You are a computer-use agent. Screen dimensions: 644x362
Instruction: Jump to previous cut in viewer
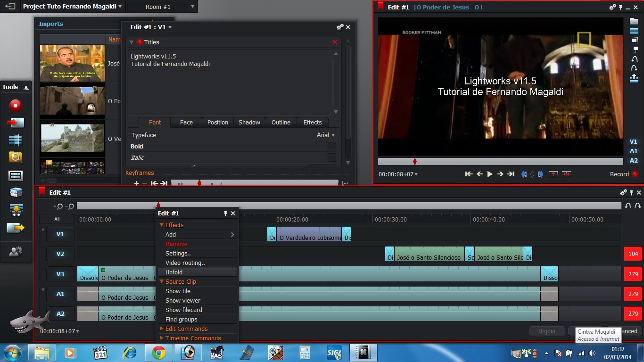(x=469, y=174)
